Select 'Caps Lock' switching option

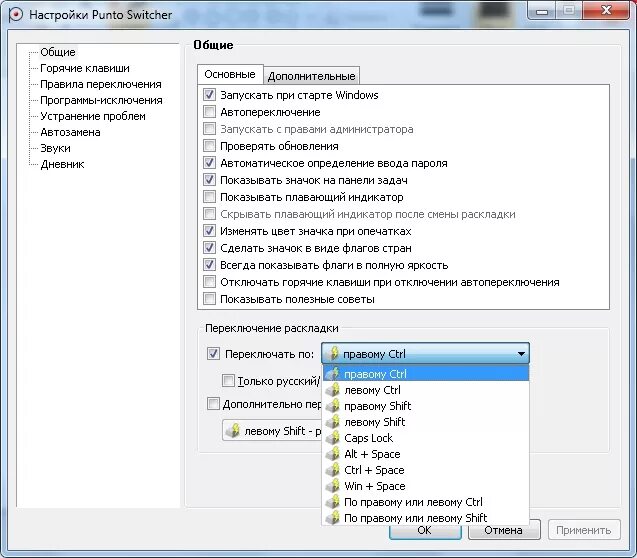tap(425, 438)
